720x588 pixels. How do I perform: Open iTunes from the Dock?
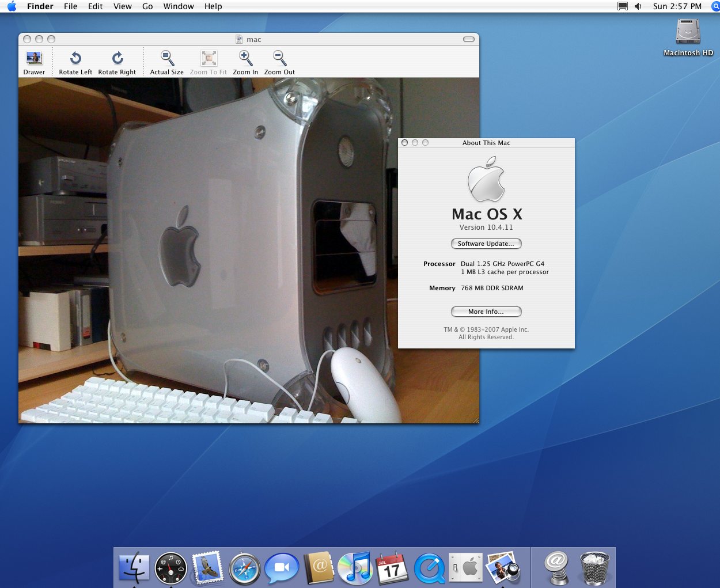(355, 568)
